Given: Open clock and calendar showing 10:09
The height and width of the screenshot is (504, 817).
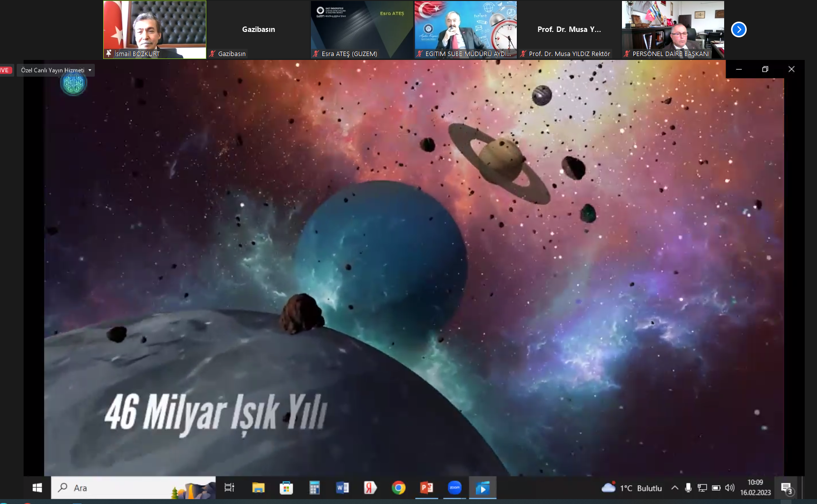Looking at the screenshot, I should click(756, 487).
